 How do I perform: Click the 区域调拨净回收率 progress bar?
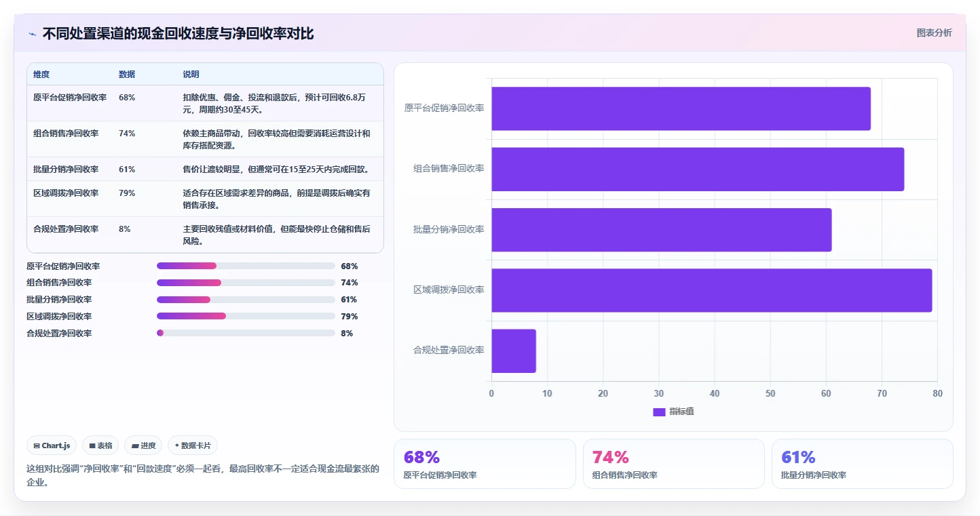click(246, 316)
